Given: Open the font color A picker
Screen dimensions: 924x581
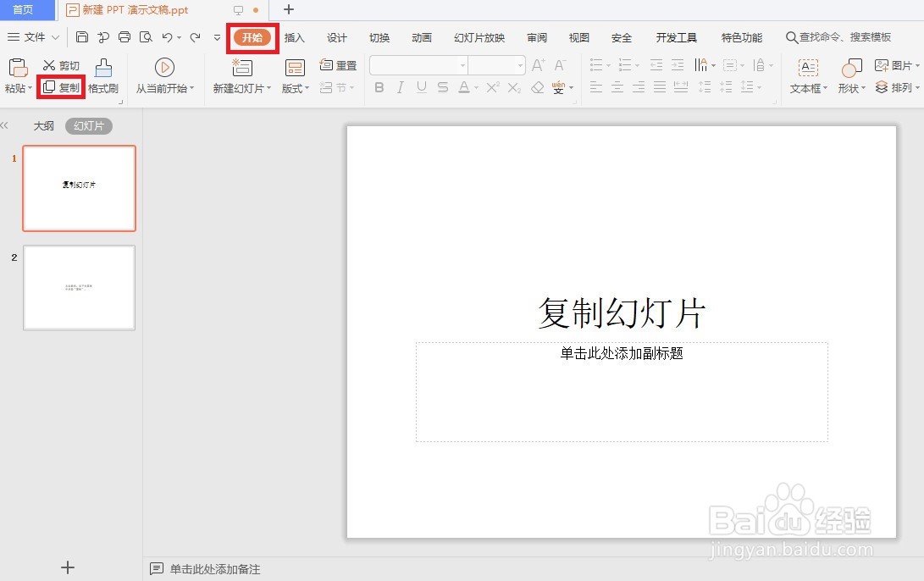Looking at the screenshot, I should (464, 87).
